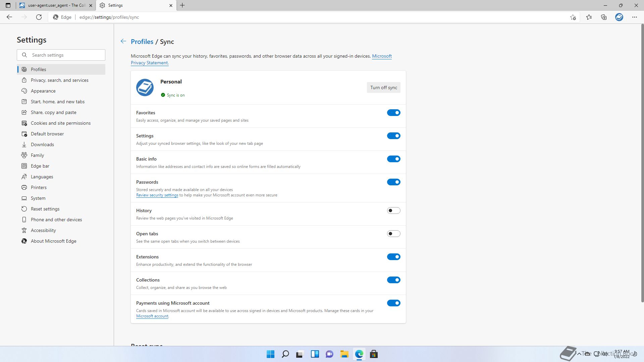Open taskbar Search icon
The height and width of the screenshot is (362, 644).
[285, 354]
